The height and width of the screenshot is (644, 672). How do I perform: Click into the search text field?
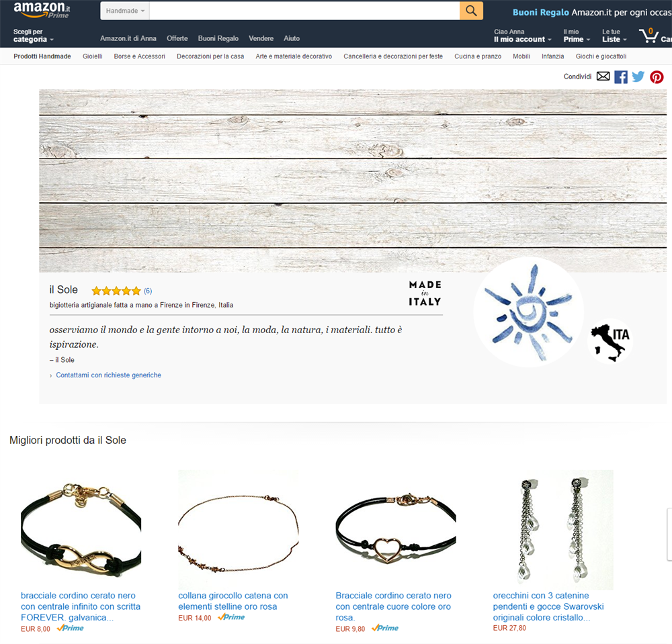tap(304, 11)
